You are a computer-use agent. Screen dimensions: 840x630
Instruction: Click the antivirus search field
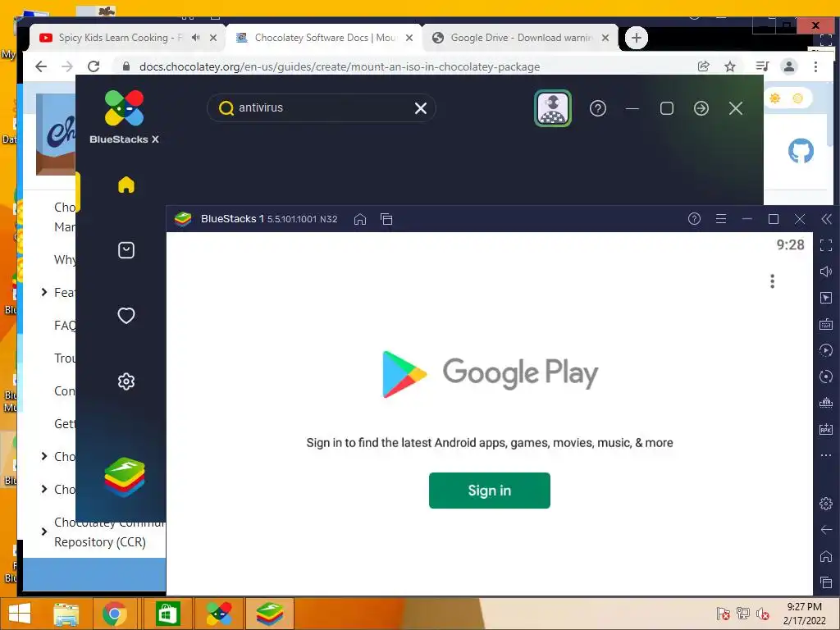[322, 108]
